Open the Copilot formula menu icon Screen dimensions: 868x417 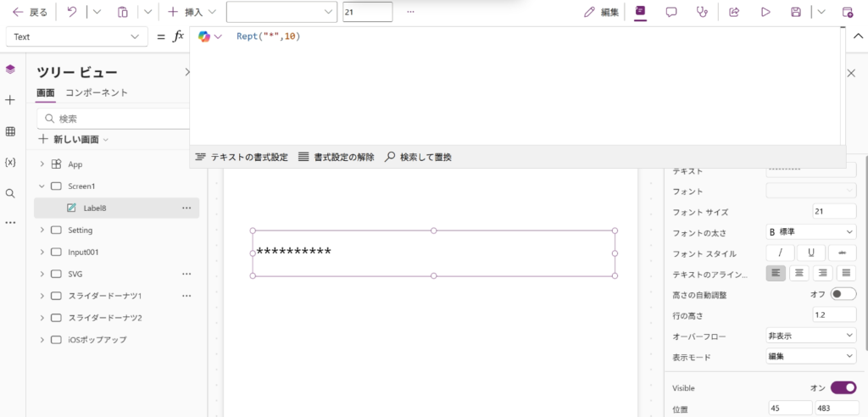(x=209, y=36)
